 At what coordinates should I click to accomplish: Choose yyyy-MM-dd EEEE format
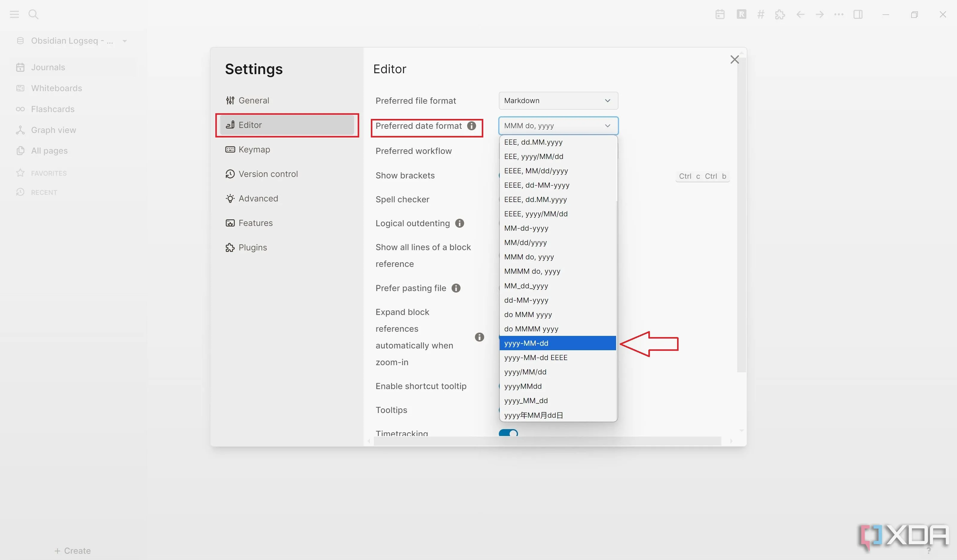tap(557, 358)
